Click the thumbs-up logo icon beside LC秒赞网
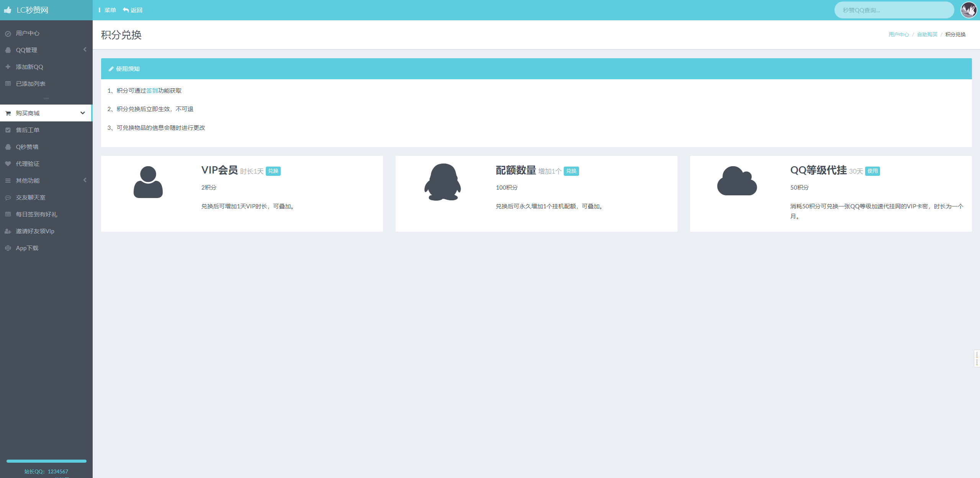The image size is (980, 478). (8, 10)
